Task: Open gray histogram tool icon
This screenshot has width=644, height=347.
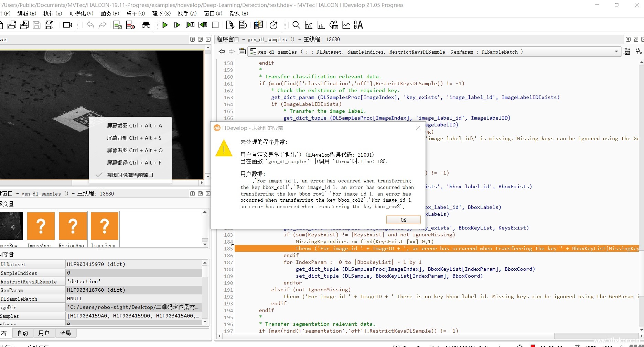Action: 309,25
